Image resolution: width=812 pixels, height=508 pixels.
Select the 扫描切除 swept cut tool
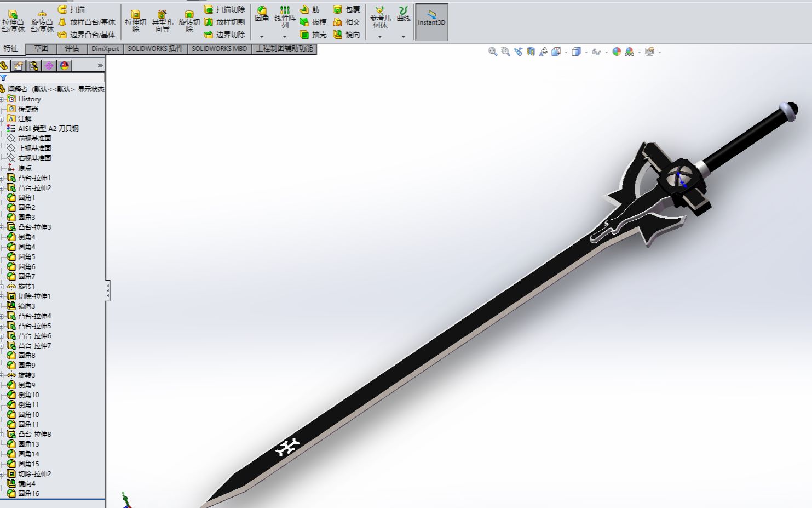point(224,9)
